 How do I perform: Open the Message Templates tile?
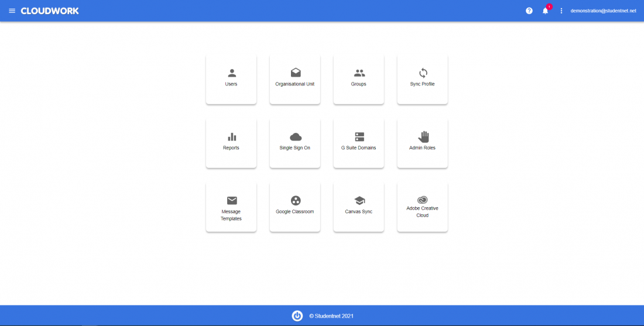pos(231,207)
